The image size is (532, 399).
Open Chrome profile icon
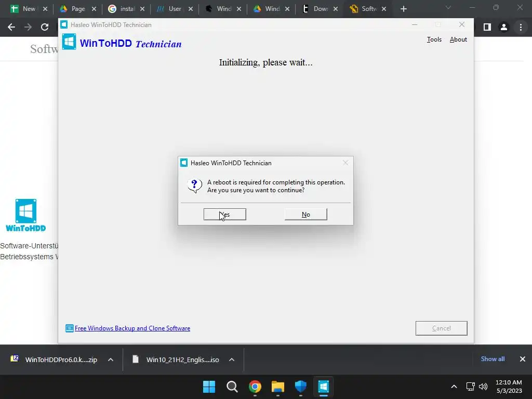pyautogui.click(x=504, y=27)
